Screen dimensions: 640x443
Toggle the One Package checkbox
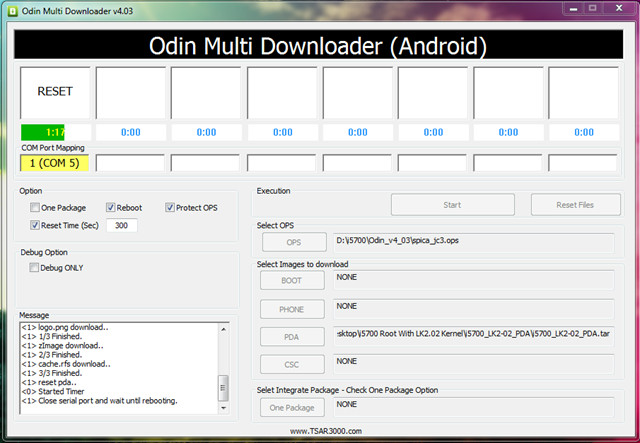pos(35,207)
